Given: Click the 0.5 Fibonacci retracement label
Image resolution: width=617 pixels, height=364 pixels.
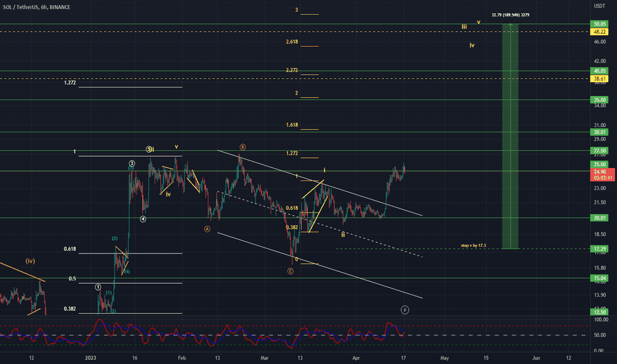Looking at the screenshot, I should (x=72, y=279).
